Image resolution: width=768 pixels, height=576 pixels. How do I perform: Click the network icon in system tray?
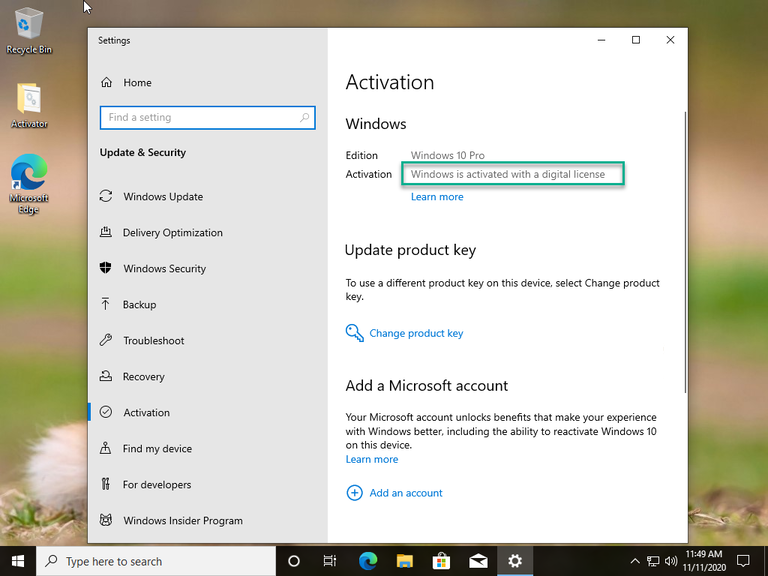coord(653,561)
